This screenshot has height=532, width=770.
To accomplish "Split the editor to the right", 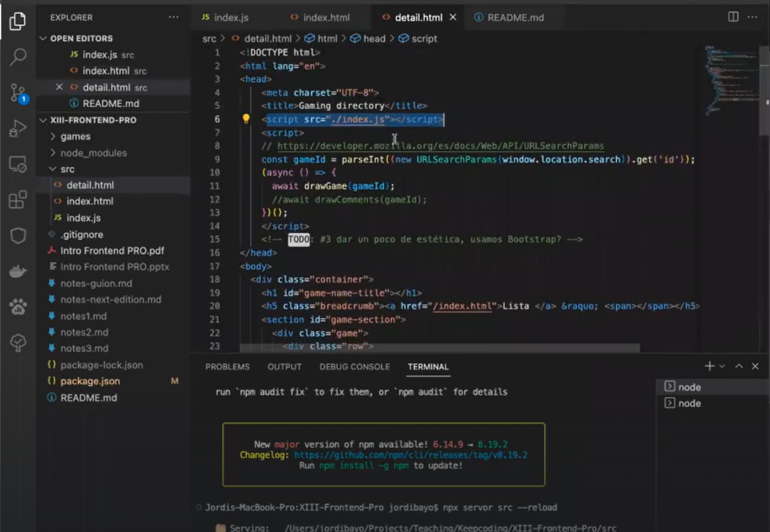I will pos(733,17).
